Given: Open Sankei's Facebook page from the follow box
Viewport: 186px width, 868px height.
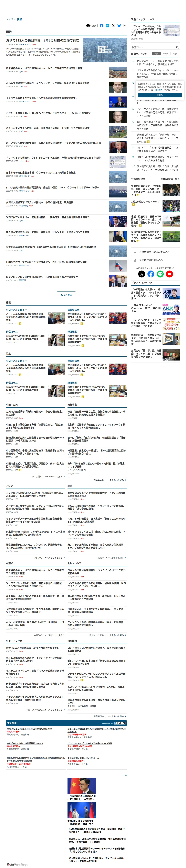Looking at the screenshot, I should 151,274.
